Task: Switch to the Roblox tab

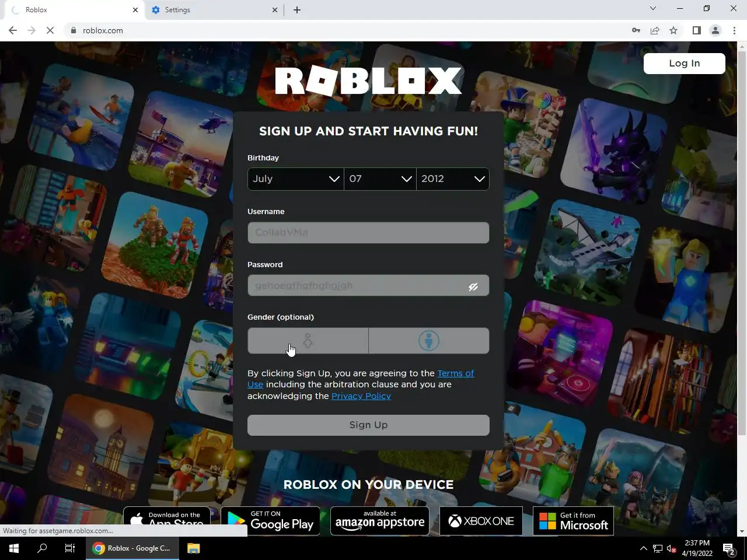Action: tap(74, 10)
